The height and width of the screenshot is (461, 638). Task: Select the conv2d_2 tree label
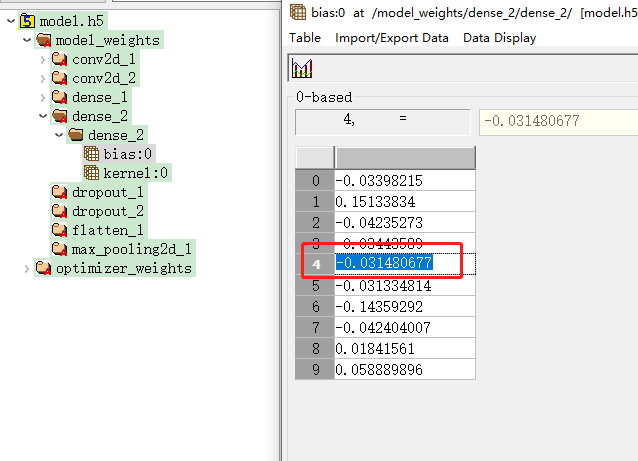tap(104, 78)
